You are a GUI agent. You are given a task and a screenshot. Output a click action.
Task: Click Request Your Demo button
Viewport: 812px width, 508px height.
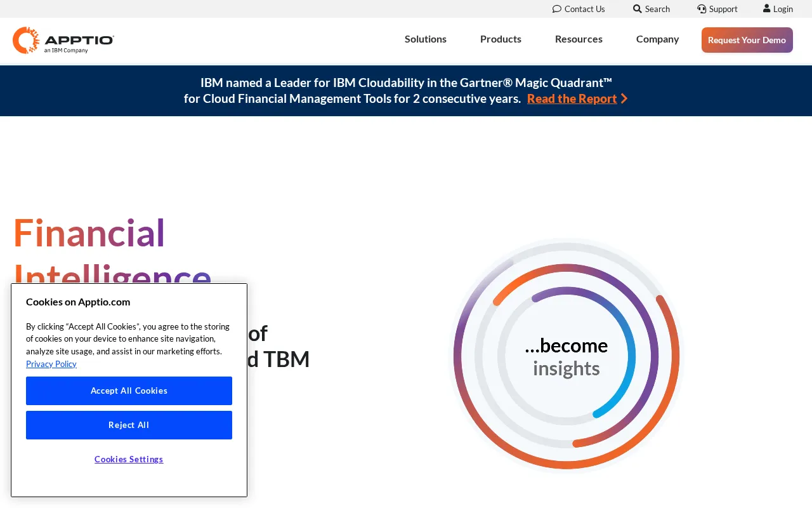(747, 40)
